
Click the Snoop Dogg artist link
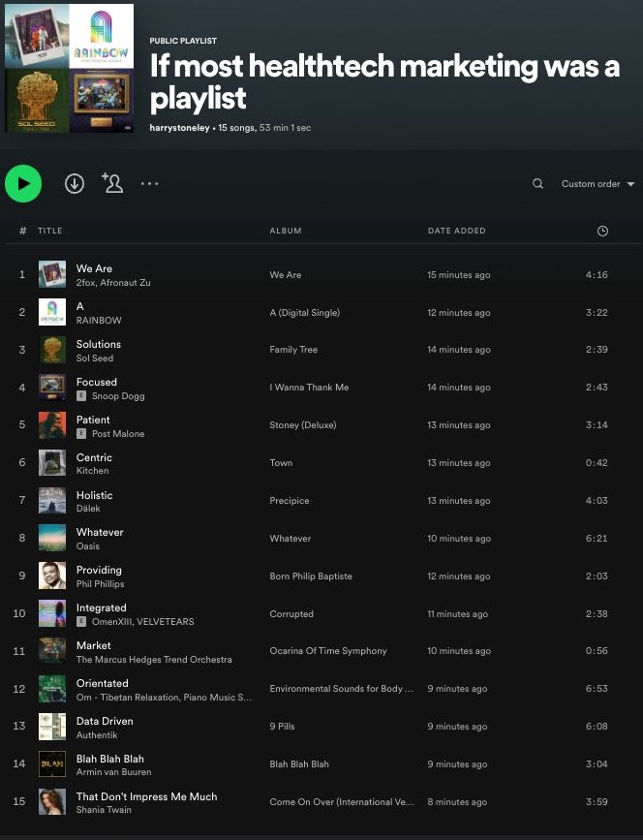pos(117,396)
